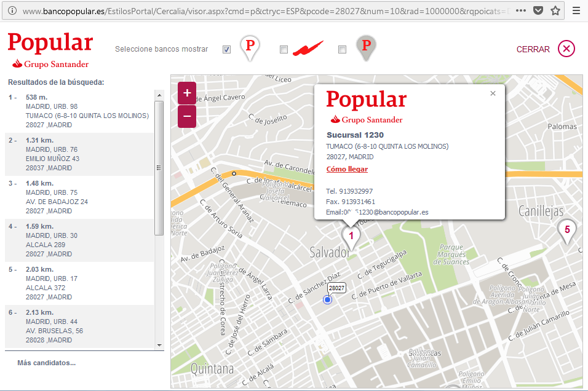Check the grey Popular marker checkbox
The height and width of the screenshot is (391, 588).
pyautogui.click(x=342, y=49)
